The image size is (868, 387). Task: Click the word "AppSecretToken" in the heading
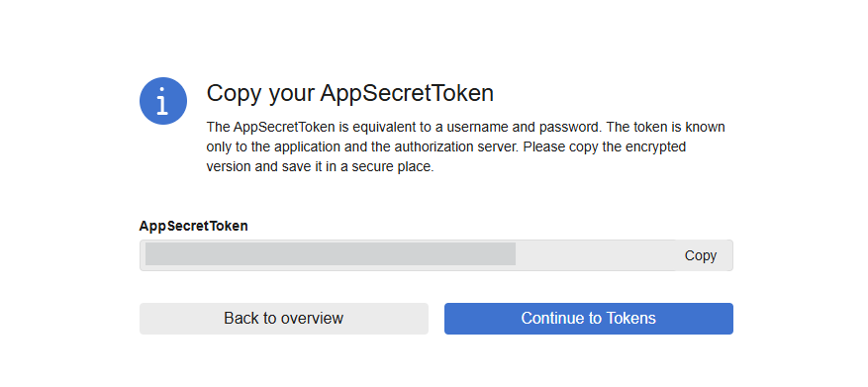pyautogui.click(x=407, y=93)
